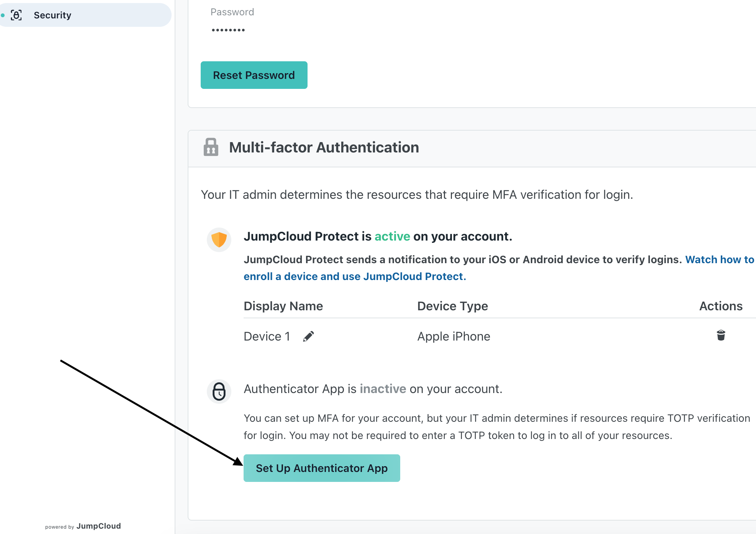
Task: Click the Reset Password button
Action: [254, 75]
